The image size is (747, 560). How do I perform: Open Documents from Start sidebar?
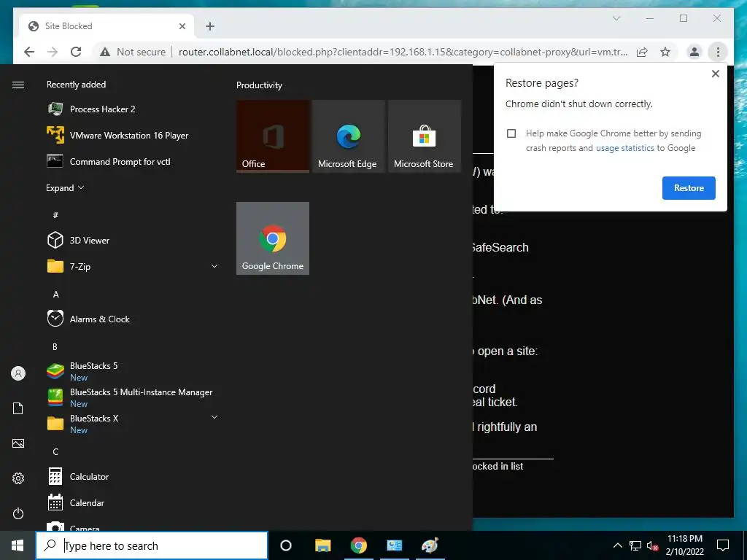(18, 408)
